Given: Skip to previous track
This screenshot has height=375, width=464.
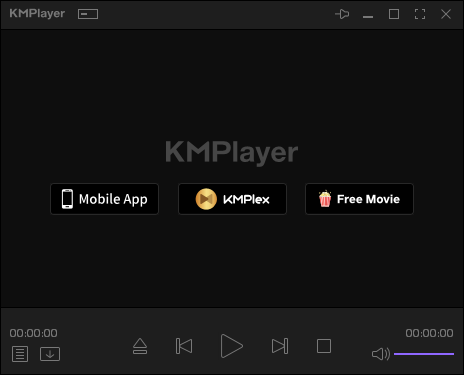Looking at the screenshot, I should point(184,346).
